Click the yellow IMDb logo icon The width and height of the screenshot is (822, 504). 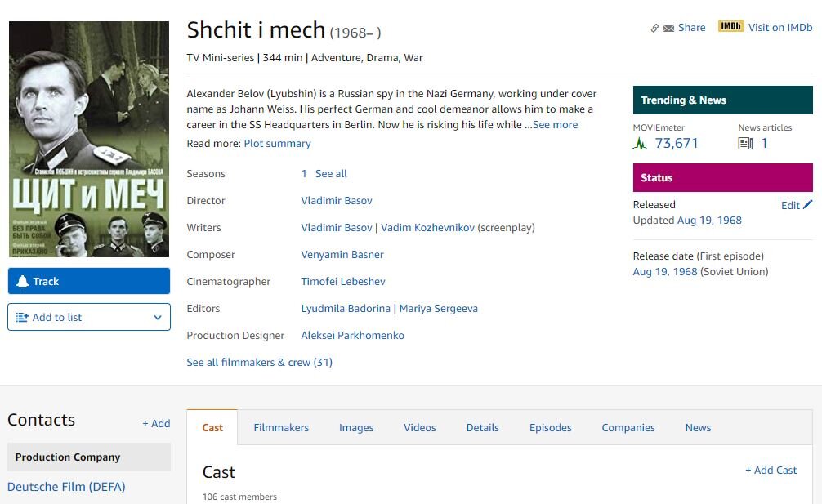point(730,26)
